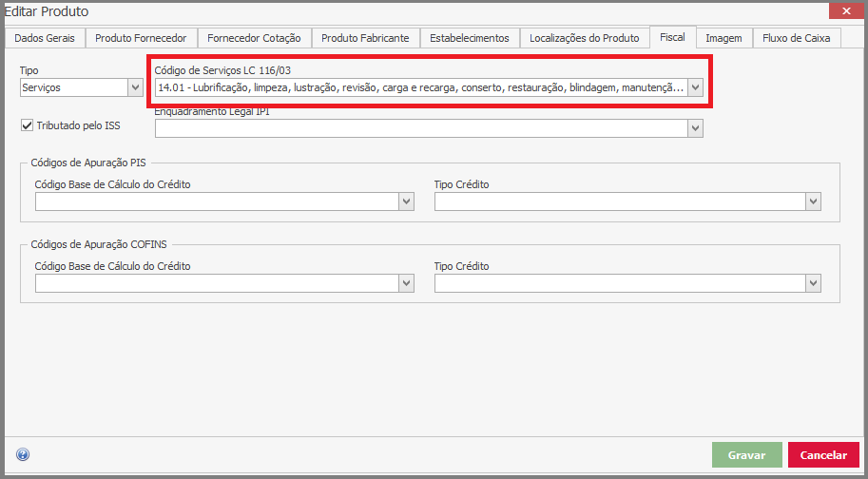
Task: Select the Produto Fabricante tab
Action: coord(365,38)
